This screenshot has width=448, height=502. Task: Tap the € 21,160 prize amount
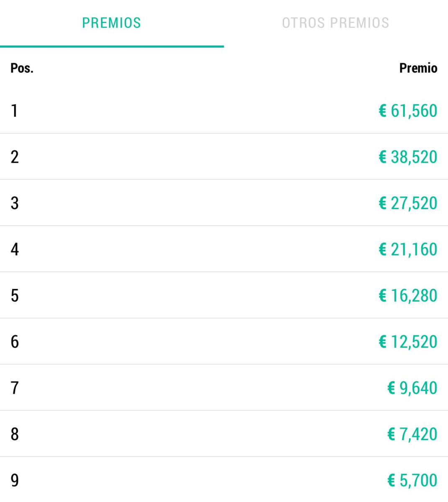coord(408,249)
